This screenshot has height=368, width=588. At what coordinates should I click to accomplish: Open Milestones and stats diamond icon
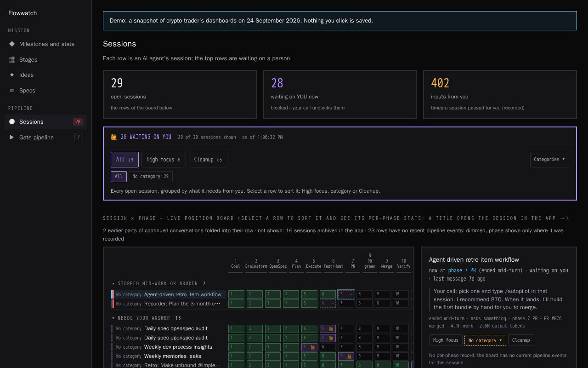coord(12,44)
